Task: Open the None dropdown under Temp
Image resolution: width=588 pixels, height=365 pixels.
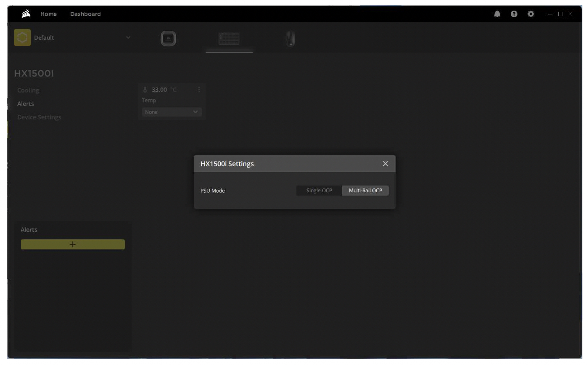Action: tap(171, 112)
